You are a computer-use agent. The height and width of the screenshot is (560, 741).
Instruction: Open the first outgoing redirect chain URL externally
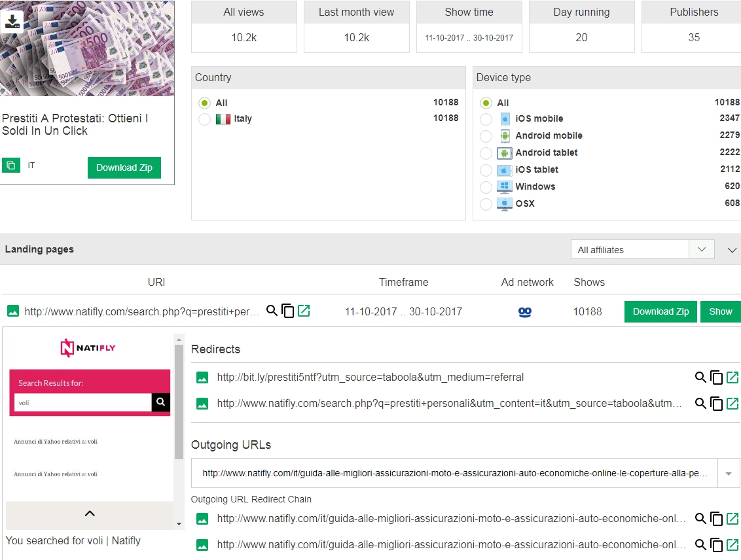pyautogui.click(x=732, y=518)
